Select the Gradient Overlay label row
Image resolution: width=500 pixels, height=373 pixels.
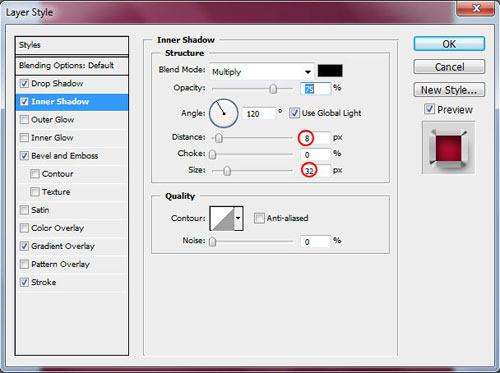tap(63, 246)
